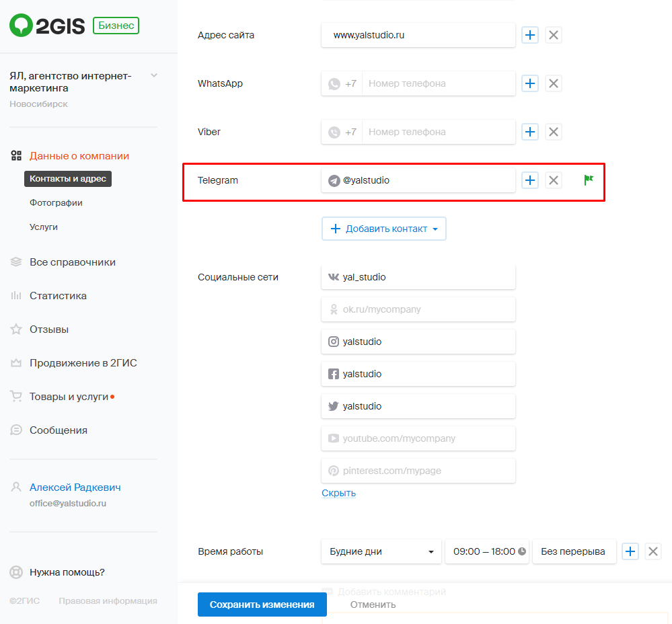The height and width of the screenshot is (624, 672).
Task: Open Отзывы menu item
Action: tap(49, 329)
